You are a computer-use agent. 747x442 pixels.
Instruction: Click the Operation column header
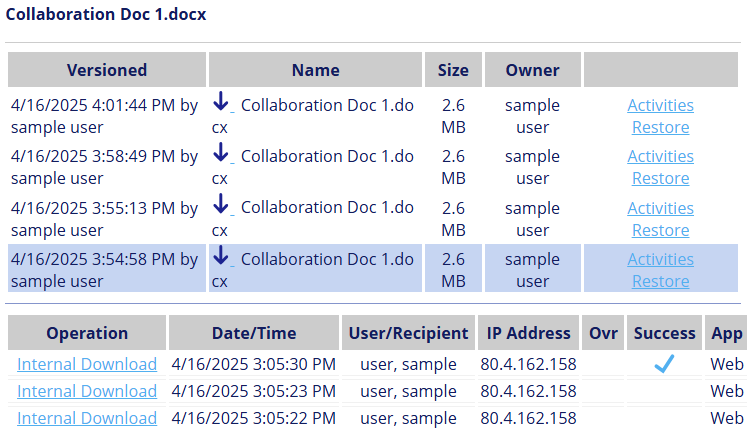tap(87, 333)
